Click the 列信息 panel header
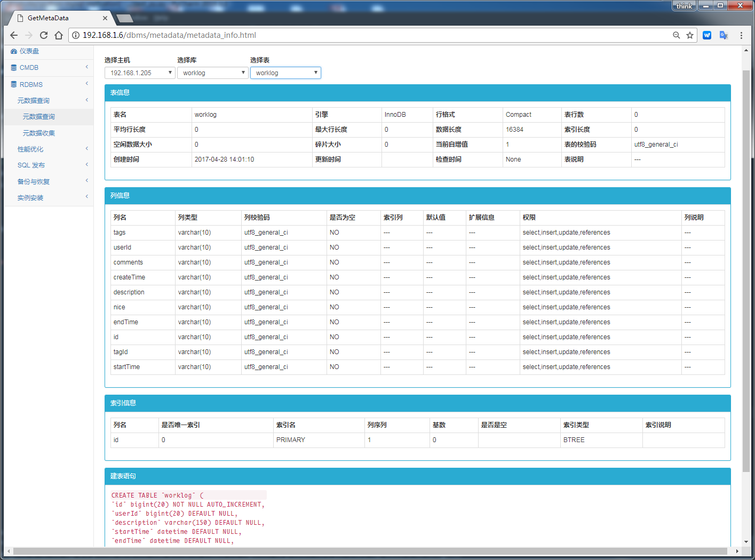 [417, 196]
